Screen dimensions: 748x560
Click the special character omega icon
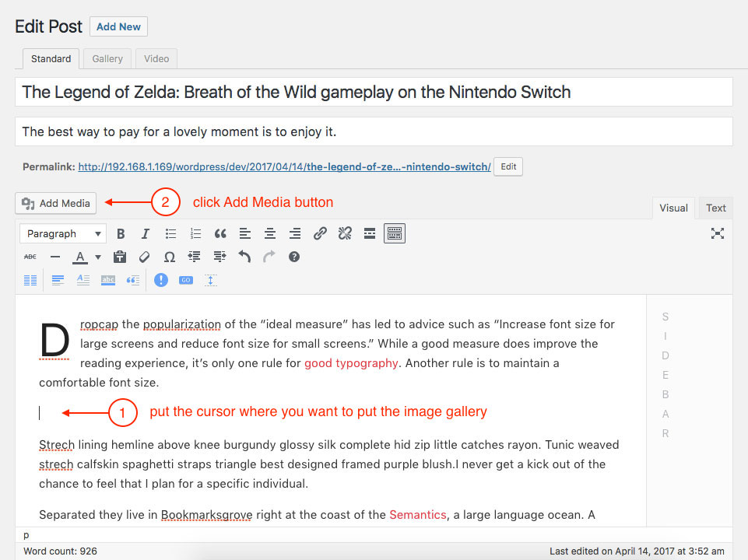[x=169, y=257]
